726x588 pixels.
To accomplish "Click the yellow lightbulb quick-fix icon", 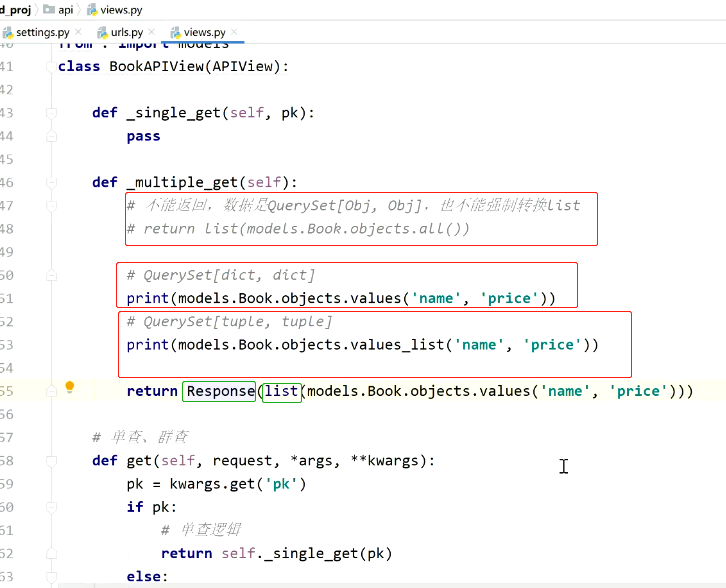I will [x=69, y=387].
